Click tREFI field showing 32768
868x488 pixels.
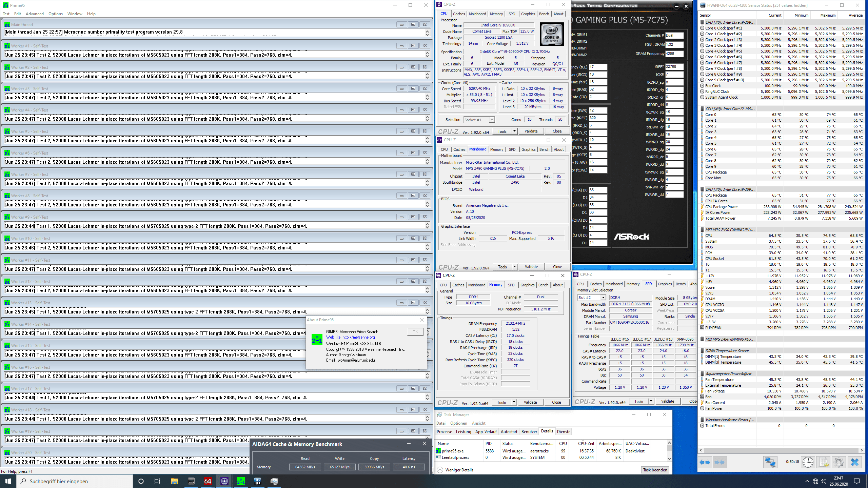pyautogui.click(x=674, y=67)
